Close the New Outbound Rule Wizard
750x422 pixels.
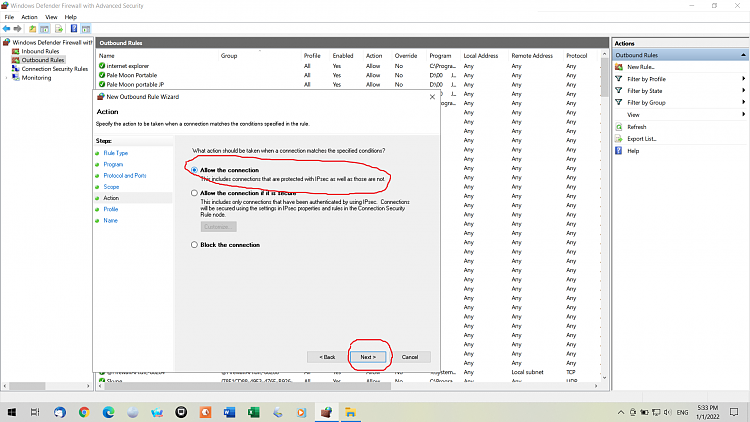432,97
